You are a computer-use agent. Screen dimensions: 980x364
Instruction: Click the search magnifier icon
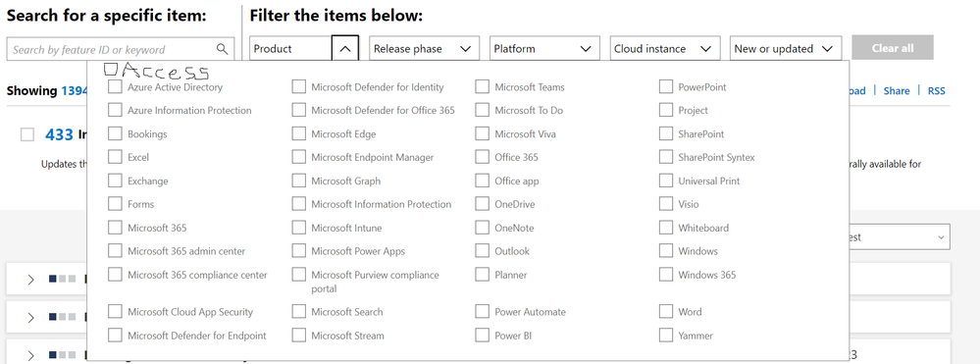pos(222,49)
